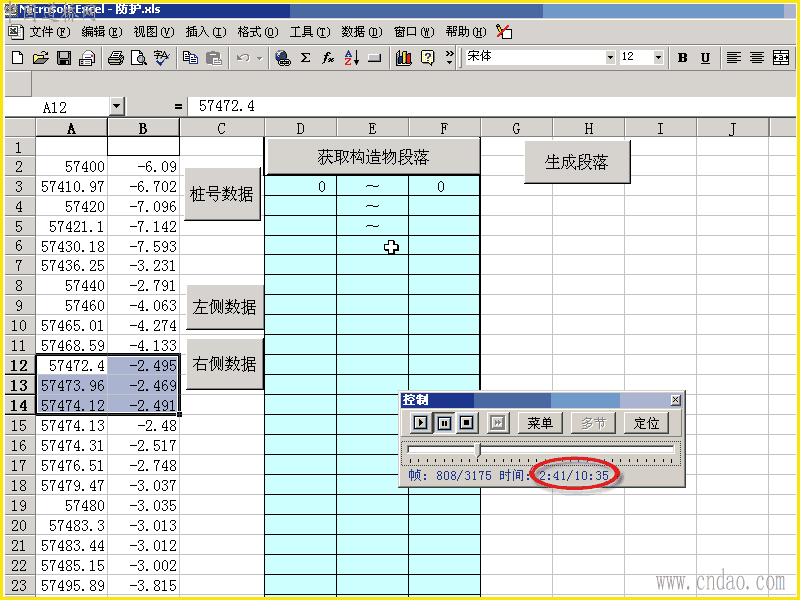Open the 格式(O) menu
Image resolution: width=800 pixels, height=600 pixels.
coord(258,32)
